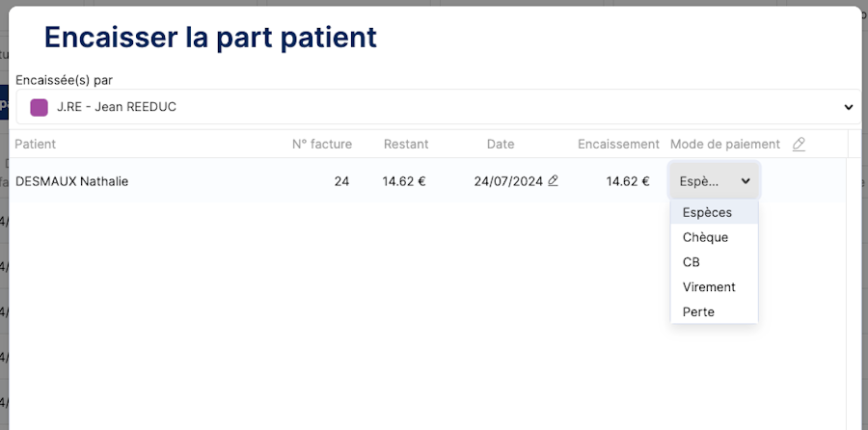The height and width of the screenshot is (430, 868).
Task: Click the Mode de paiement column header
Action: click(x=724, y=145)
